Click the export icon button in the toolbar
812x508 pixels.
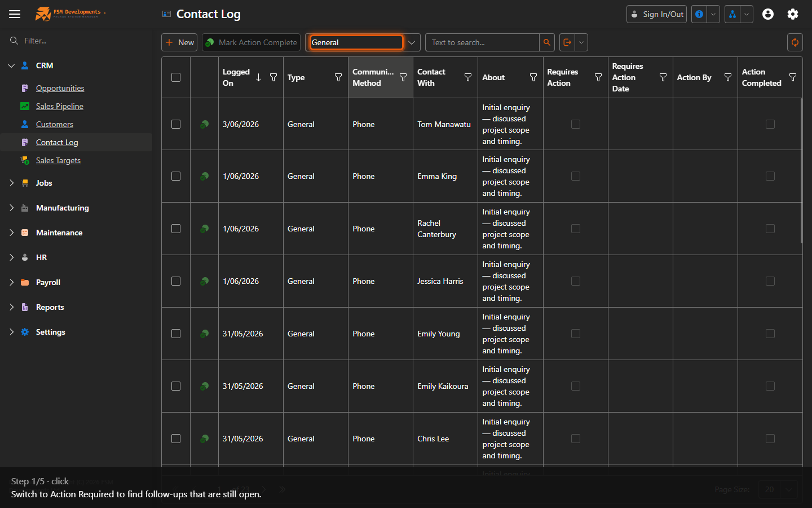567,42
